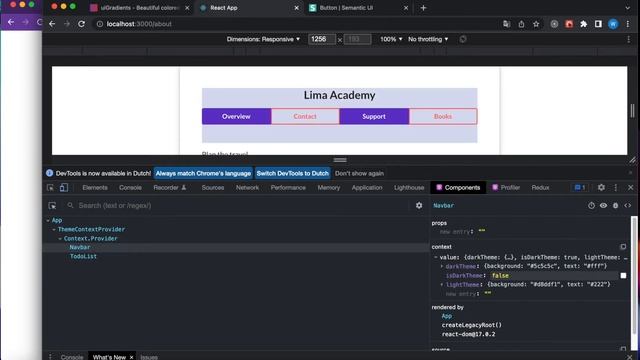Screen dimensions: 640x360
Task: Bookmark this page with the star icon
Action: (x=536, y=24)
